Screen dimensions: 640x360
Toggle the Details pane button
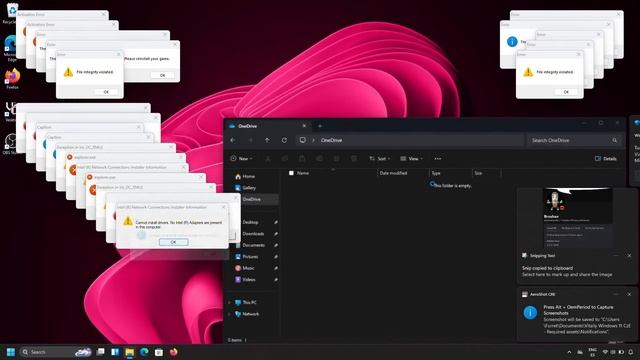pyautogui.click(x=606, y=158)
